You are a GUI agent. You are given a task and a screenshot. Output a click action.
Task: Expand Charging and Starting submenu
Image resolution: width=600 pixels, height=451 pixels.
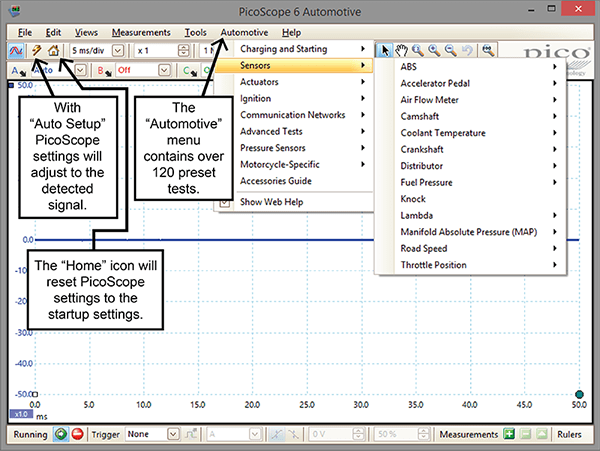click(293, 49)
